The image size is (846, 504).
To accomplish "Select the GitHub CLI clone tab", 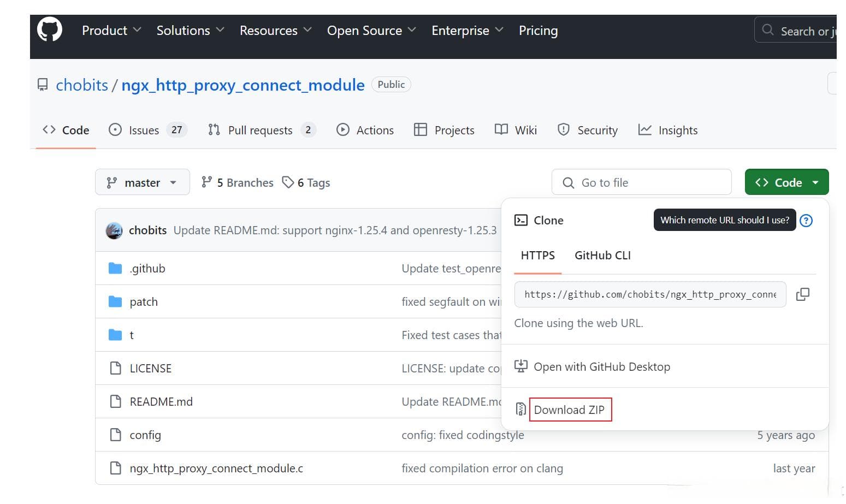I will tap(602, 256).
